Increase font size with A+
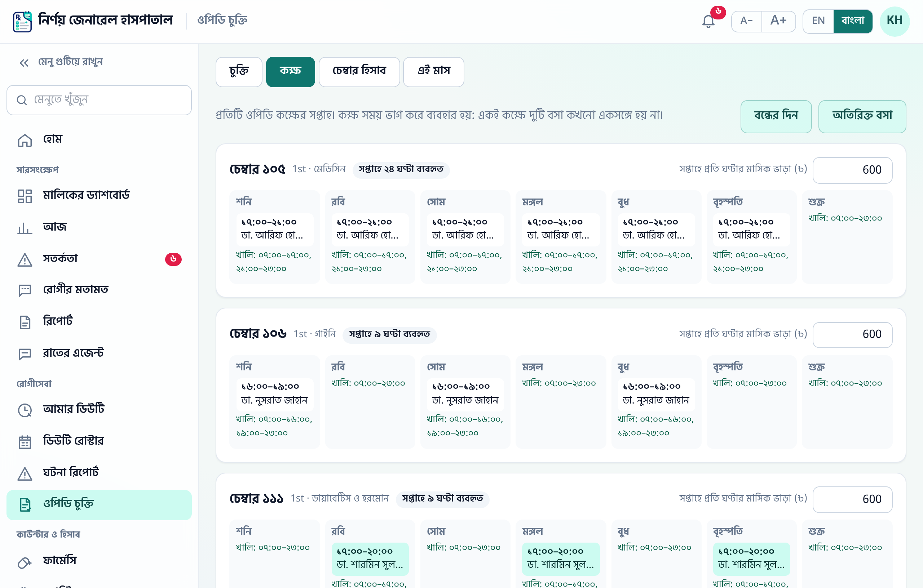This screenshot has height=588, width=923. tap(778, 21)
